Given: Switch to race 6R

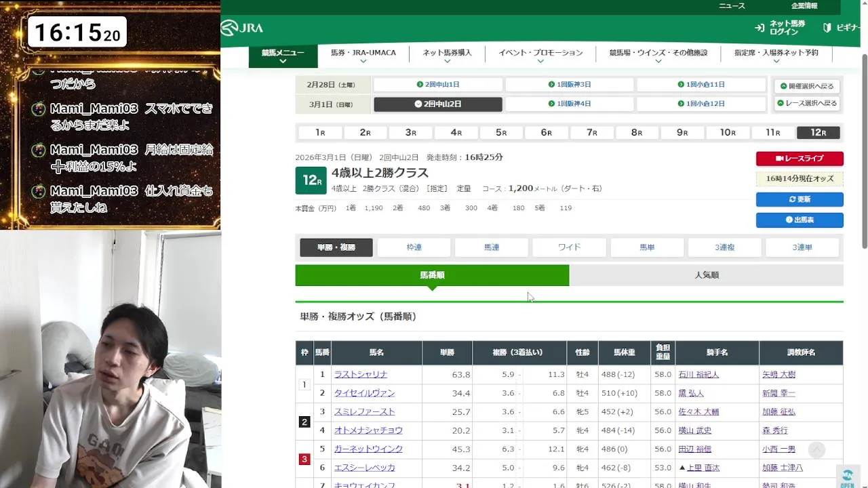Looking at the screenshot, I should (x=547, y=133).
